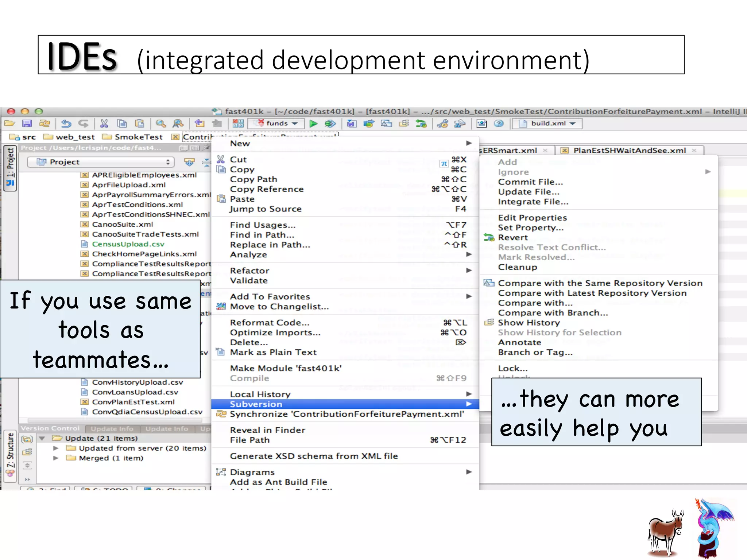747x560 pixels.
Task: Collapse the Update (21 items) node
Action: (x=42, y=438)
